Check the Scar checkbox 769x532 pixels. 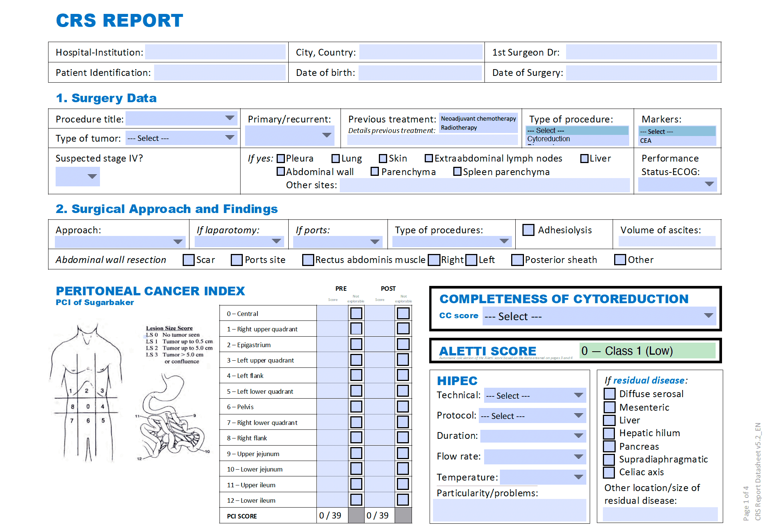(x=189, y=260)
